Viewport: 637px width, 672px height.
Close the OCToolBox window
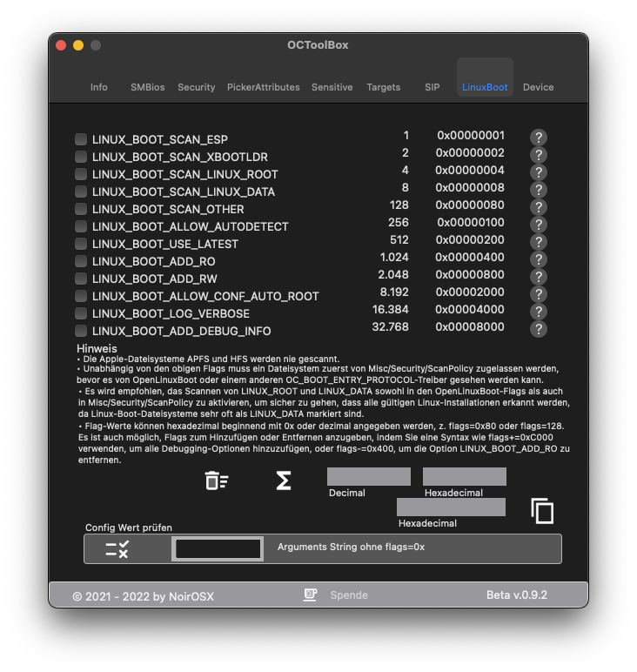pyautogui.click(x=61, y=45)
